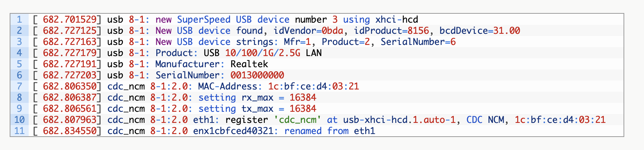Click the bcdDevice value 31.00
The height and width of the screenshot is (150, 644).
click(x=507, y=30)
